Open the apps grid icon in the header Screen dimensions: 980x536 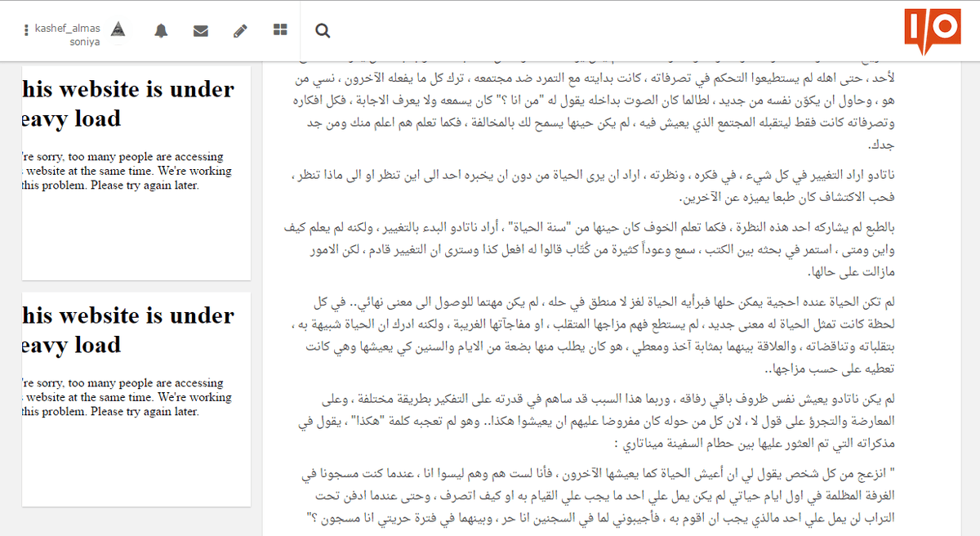pyautogui.click(x=279, y=29)
